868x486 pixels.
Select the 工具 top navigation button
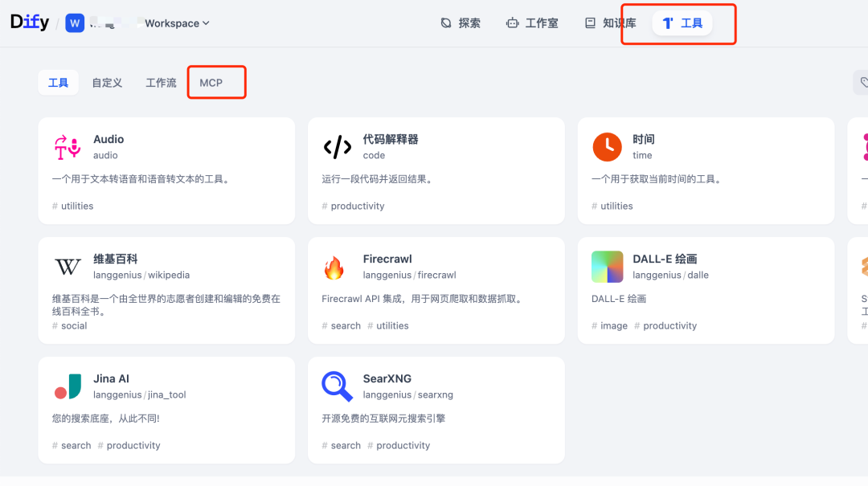(x=682, y=23)
